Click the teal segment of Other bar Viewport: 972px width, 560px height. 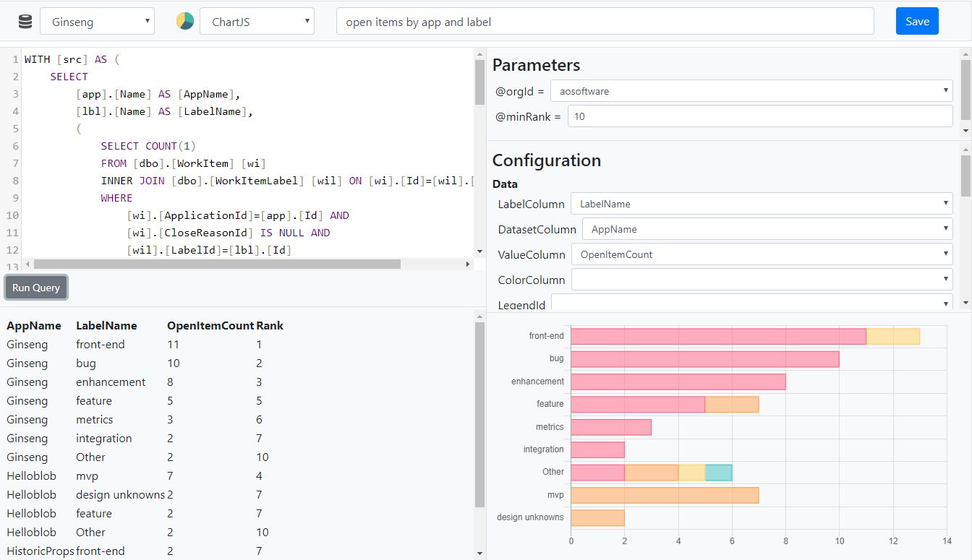[x=718, y=473]
